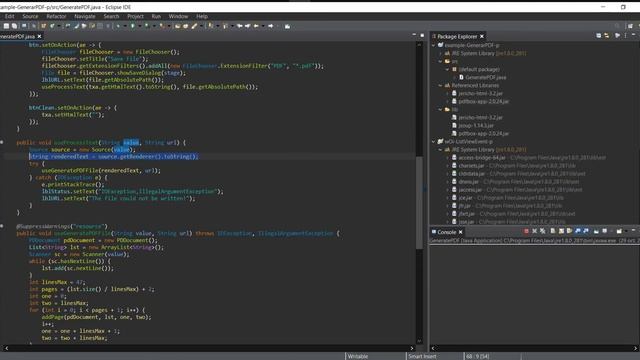Select charsets.jar in JRE System Library

pos(471,166)
